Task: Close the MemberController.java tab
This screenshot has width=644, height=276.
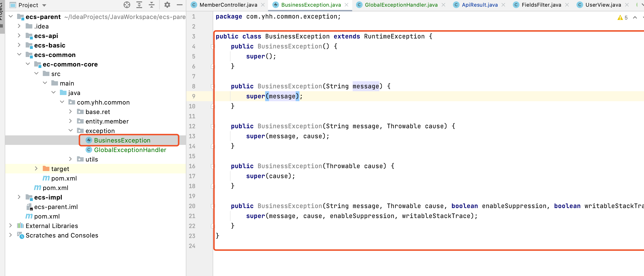Action: [x=263, y=5]
